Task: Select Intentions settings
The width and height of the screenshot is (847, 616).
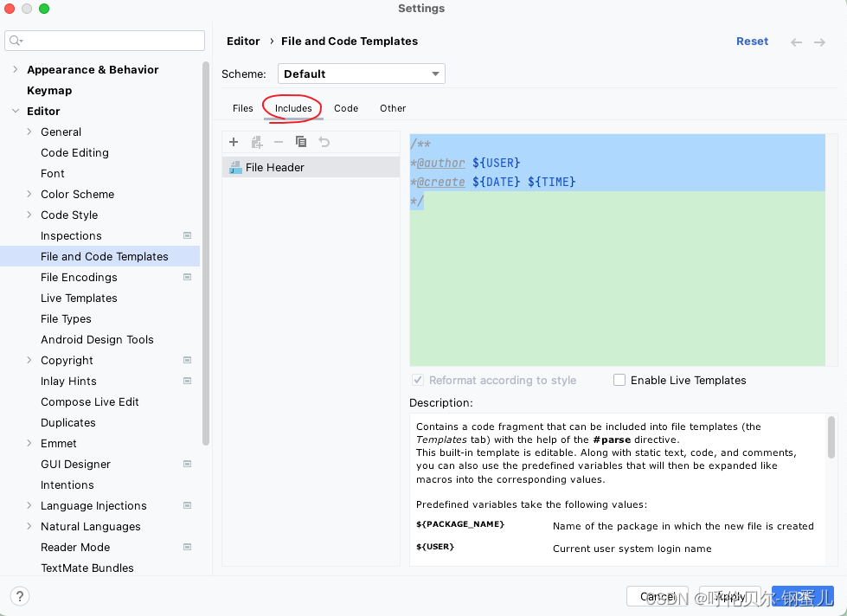Action: click(67, 485)
